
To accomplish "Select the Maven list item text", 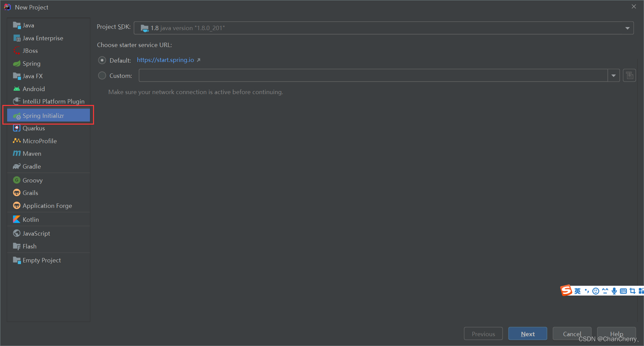I will click(x=32, y=154).
